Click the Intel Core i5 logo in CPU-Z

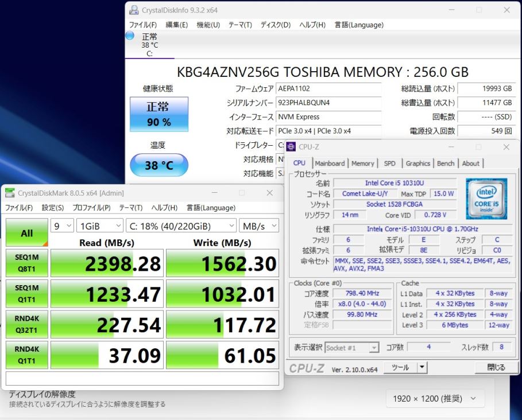point(486,199)
